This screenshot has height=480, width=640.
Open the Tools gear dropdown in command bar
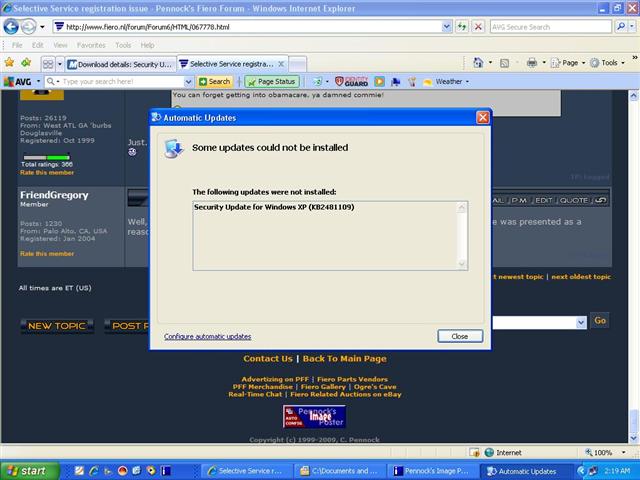[x=607, y=62]
